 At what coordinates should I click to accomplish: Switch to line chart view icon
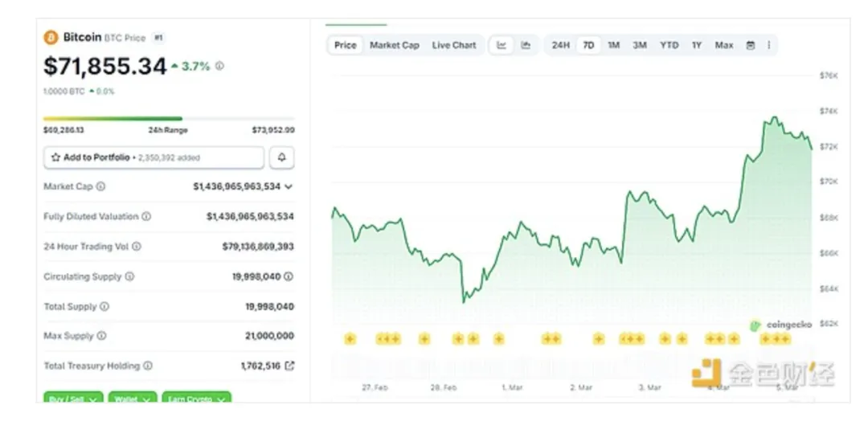point(502,45)
